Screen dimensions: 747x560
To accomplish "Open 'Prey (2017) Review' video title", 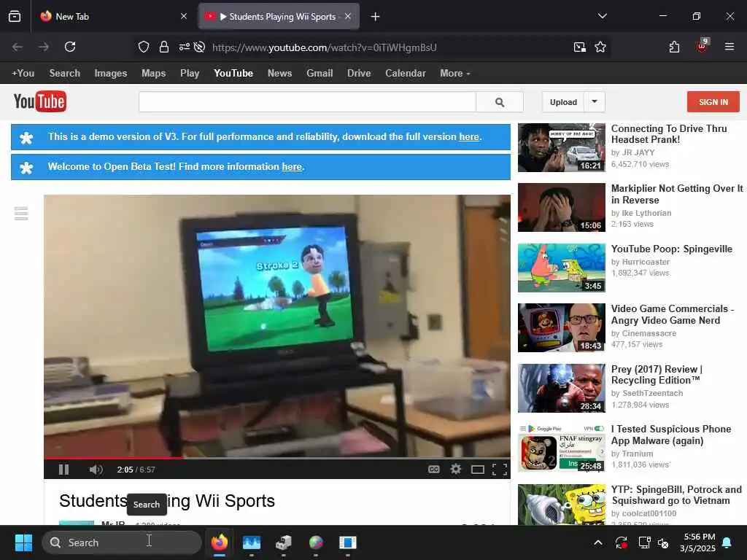I will [x=657, y=375].
